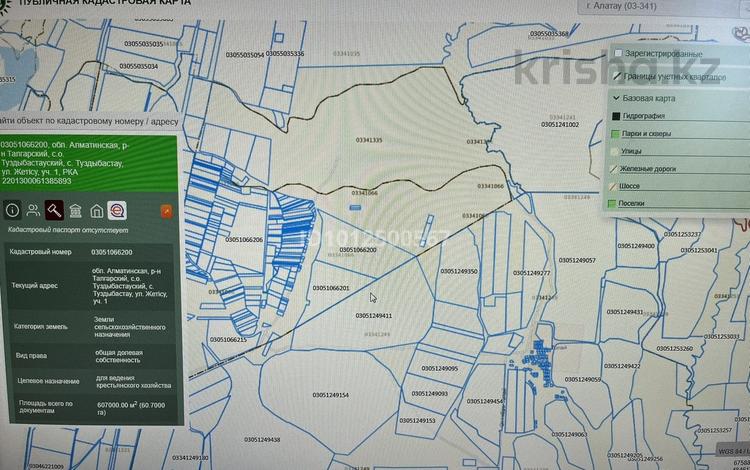Click the Вид права value общая долевая собственность

(119, 356)
